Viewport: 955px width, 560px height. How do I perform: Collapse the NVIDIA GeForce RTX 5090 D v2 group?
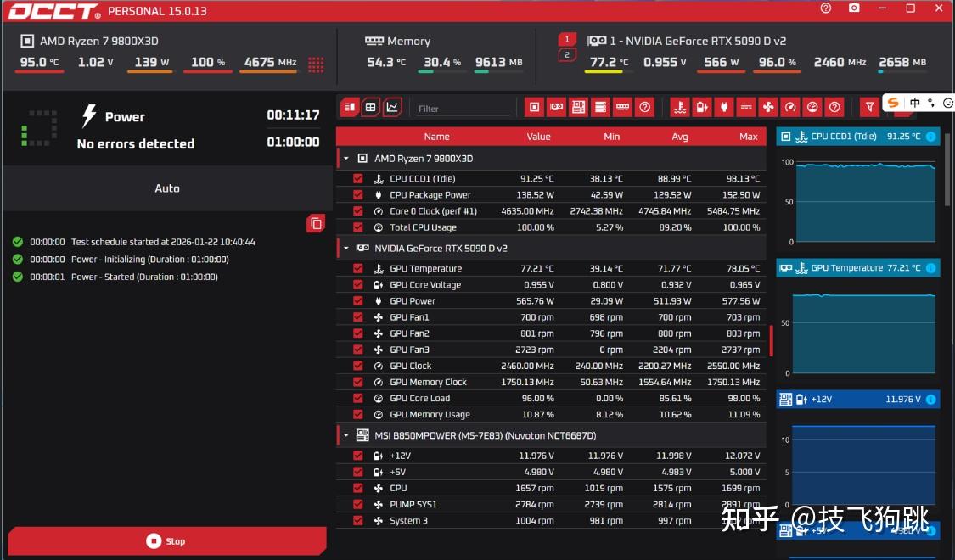[x=346, y=249]
